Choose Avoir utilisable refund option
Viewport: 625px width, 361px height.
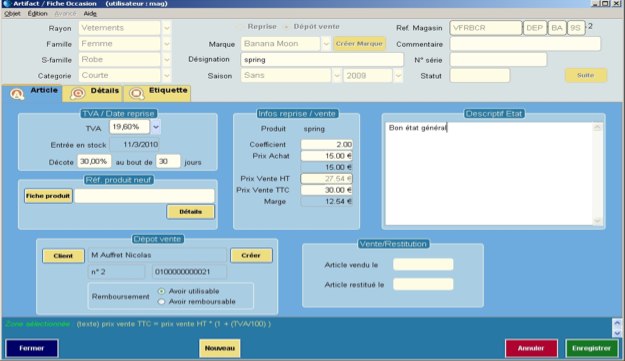(x=161, y=291)
